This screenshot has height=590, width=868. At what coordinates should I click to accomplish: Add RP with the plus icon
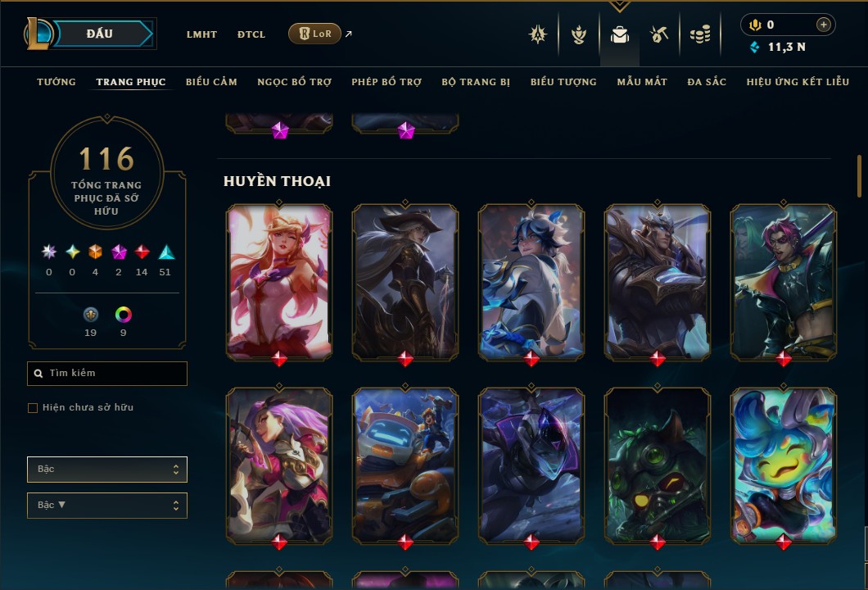824,25
